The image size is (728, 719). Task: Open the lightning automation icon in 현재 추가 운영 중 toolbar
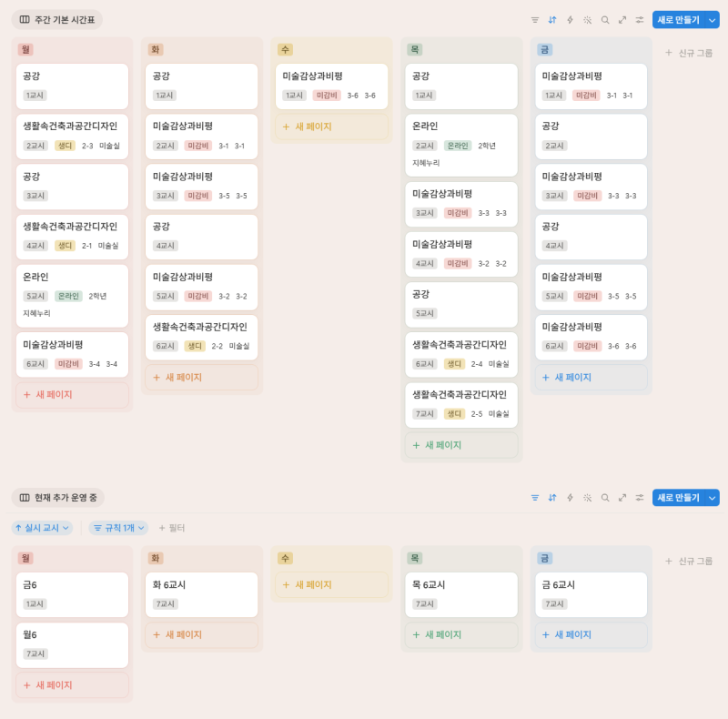[x=570, y=498]
